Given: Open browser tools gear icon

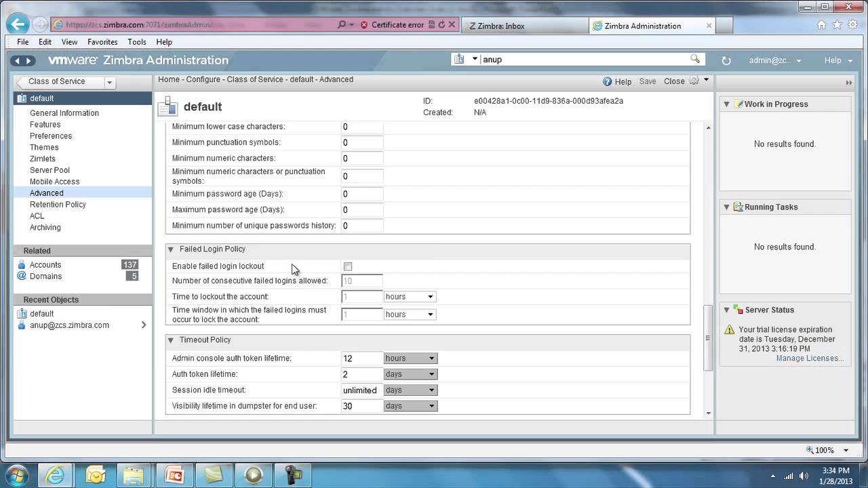Looking at the screenshot, I should pyautogui.click(x=852, y=25).
